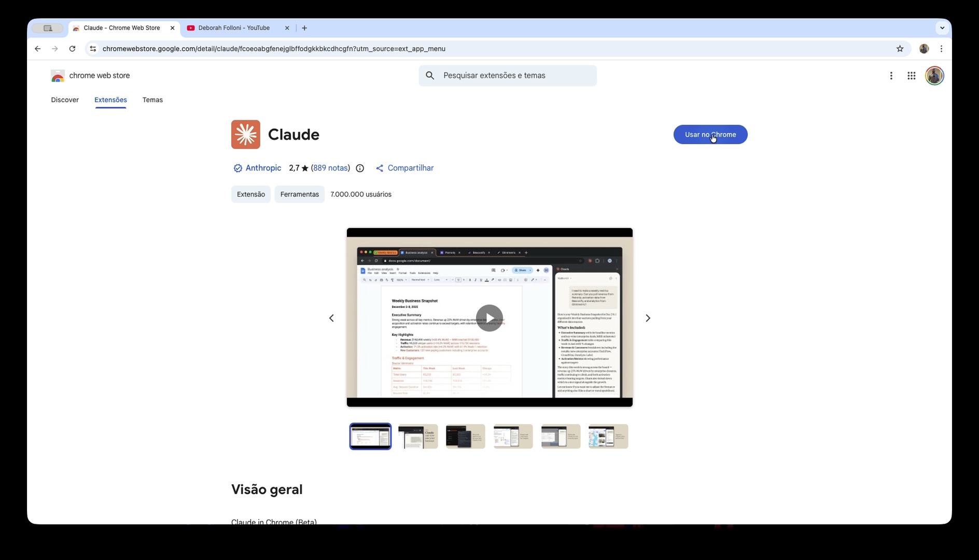Show rating info via the info icon
Screen dimensions: 979x560
tap(360, 168)
